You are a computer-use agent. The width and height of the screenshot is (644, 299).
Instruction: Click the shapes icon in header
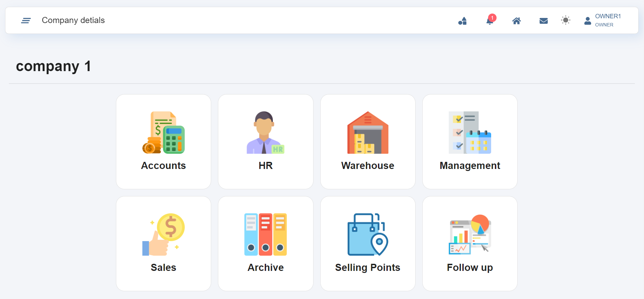click(462, 21)
